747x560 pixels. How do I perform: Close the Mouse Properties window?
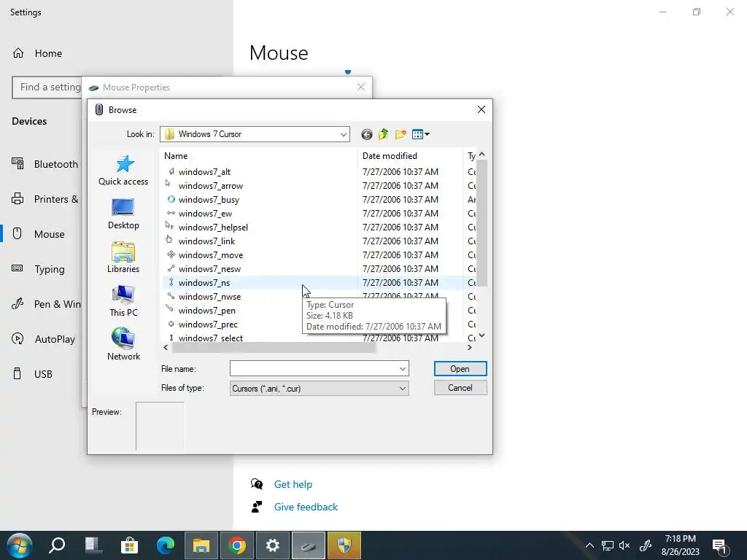coord(361,87)
